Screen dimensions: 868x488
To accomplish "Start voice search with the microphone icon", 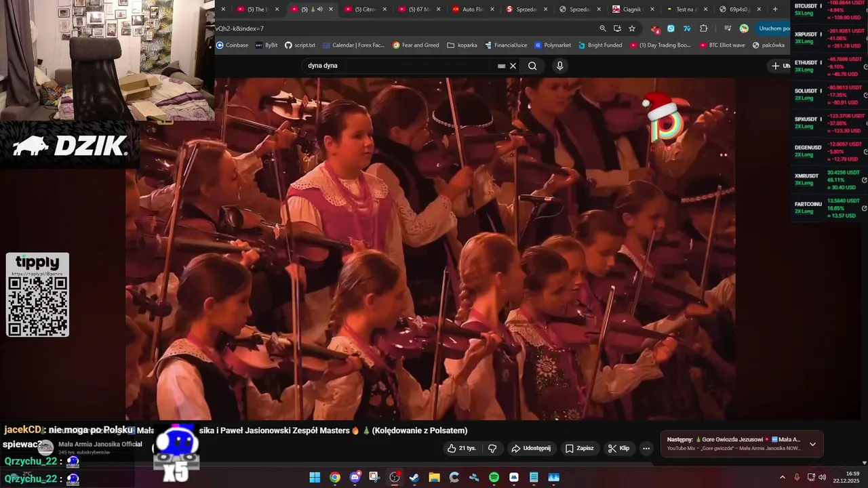I will tap(559, 66).
